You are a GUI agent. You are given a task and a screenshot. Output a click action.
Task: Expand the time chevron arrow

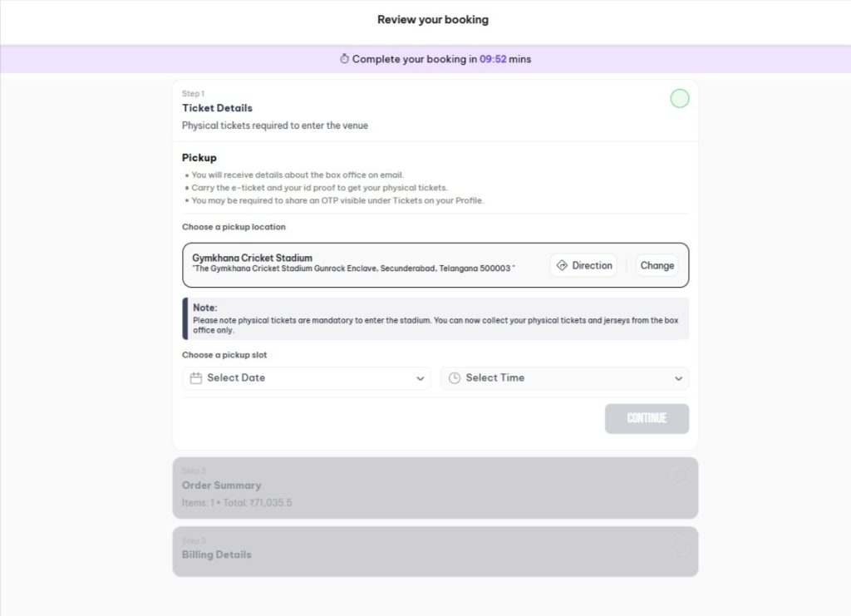(679, 379)
